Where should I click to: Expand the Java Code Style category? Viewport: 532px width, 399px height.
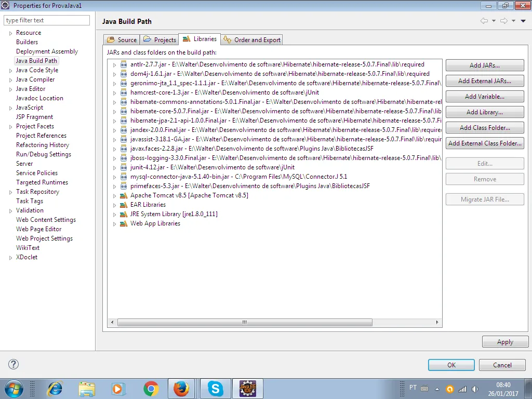click(10, 71)
